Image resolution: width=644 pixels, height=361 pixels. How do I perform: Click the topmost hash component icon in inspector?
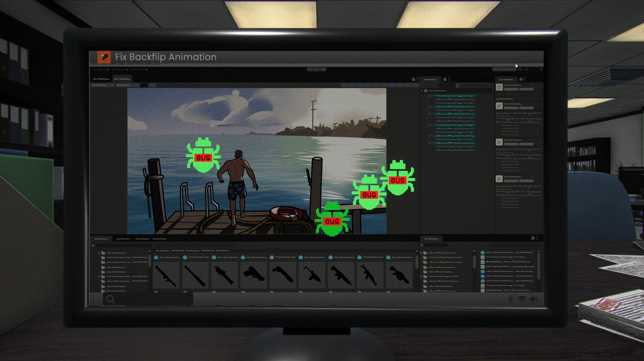coord(499,87)
